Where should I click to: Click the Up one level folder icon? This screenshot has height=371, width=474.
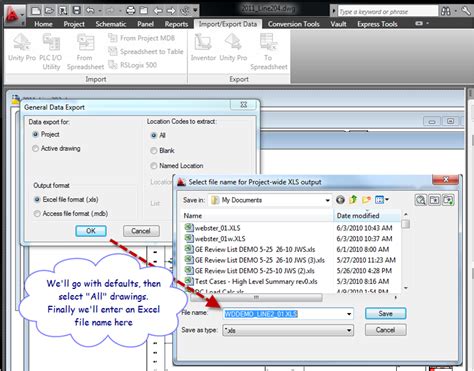[x=353, y=200]
